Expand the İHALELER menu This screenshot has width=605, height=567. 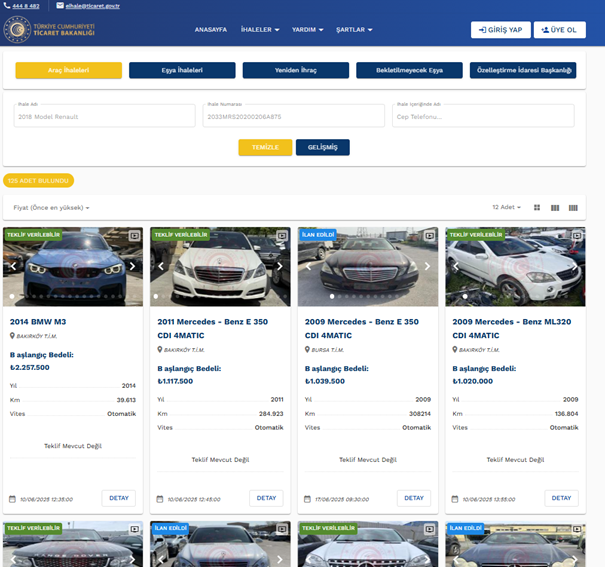(260, 30)
